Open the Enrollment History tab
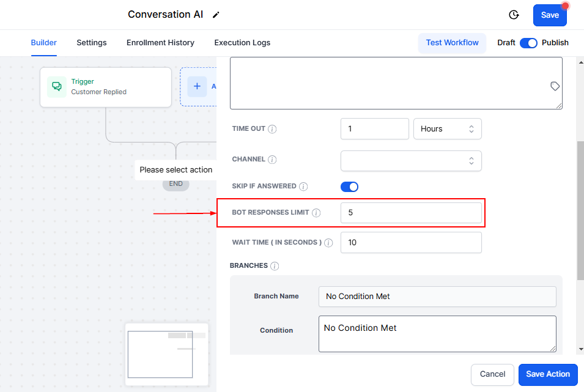 click(x=160, y=43)
